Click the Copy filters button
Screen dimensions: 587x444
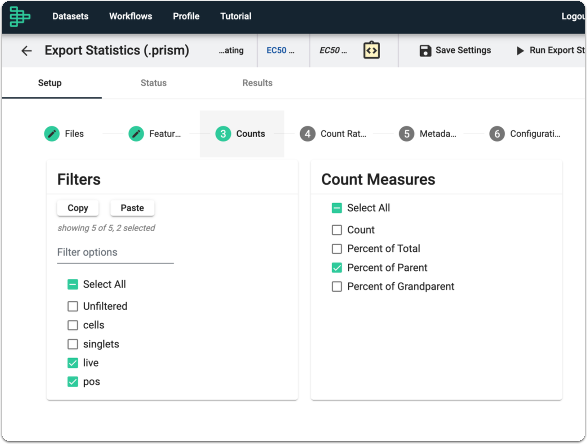[x=77, y=208]
